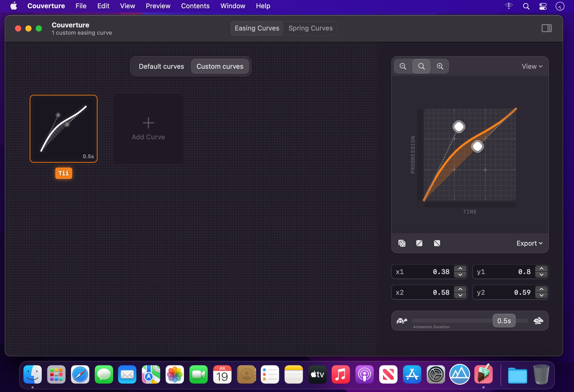Click the zoom out magnifier icon
The width and height of the screenshot is (574, 392).
pyautogui.click(x=403, y=66)
